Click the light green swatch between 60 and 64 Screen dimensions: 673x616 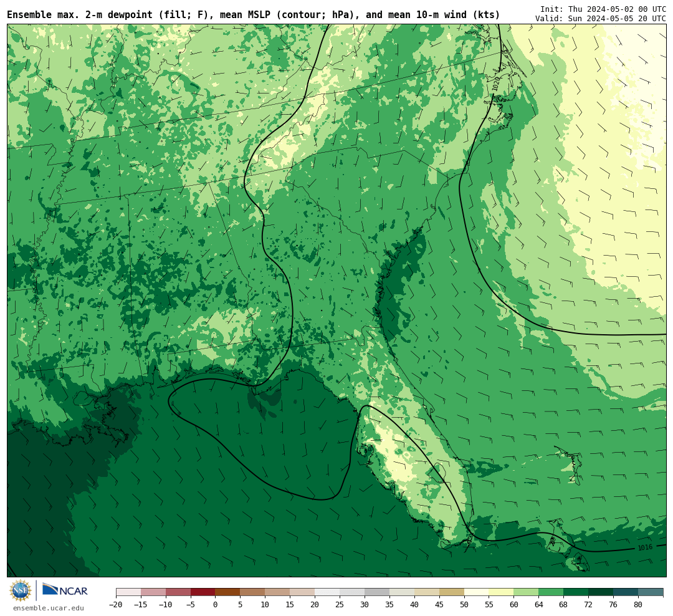coord(527,592)
